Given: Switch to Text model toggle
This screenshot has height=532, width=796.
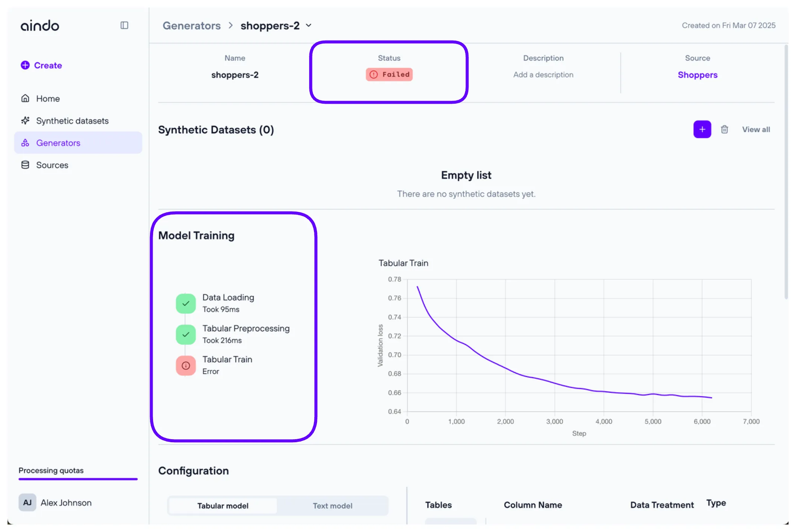Looking at the screenshot, I should tap(332, 506).
